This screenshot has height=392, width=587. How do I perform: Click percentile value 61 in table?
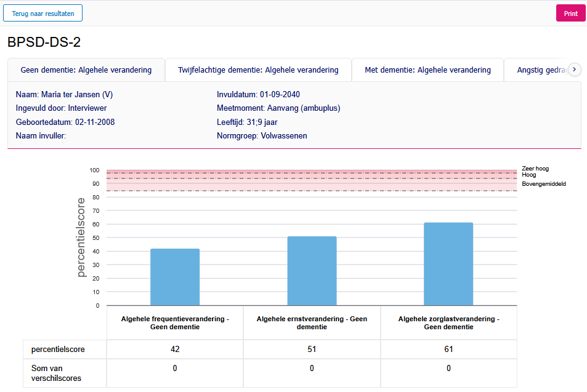448,350
